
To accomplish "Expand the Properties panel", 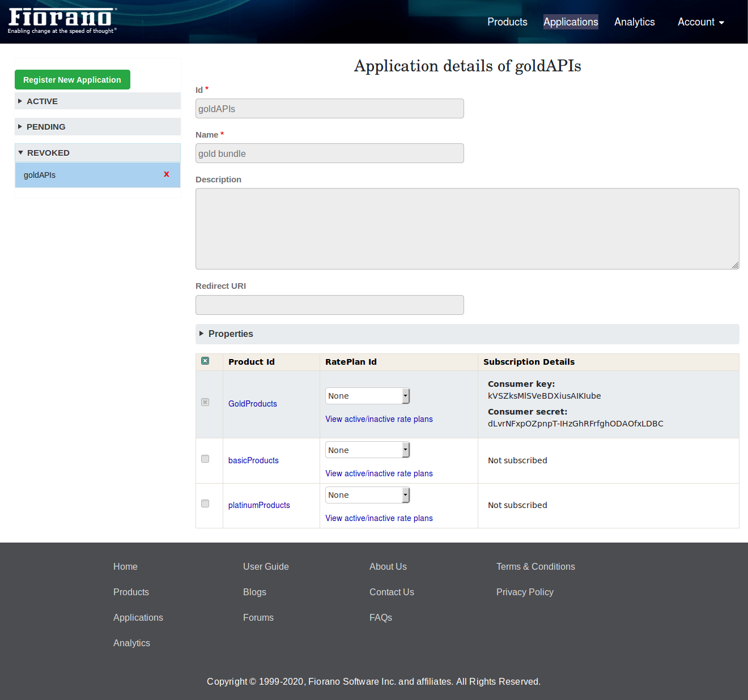I will click(467, 334).
